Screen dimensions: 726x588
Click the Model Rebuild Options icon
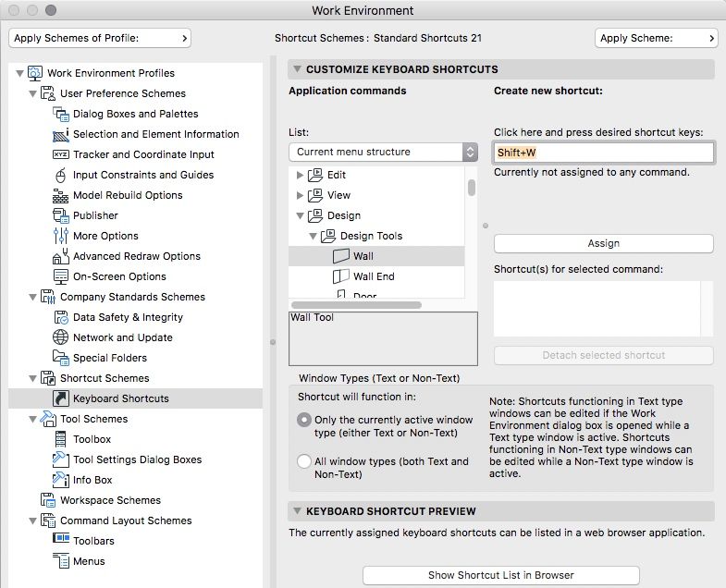[x=61, y=195]
